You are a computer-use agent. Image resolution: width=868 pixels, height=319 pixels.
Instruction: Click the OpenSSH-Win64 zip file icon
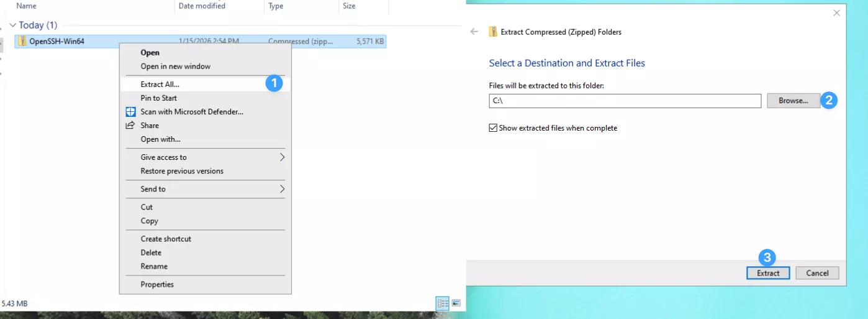click(22, 42)
